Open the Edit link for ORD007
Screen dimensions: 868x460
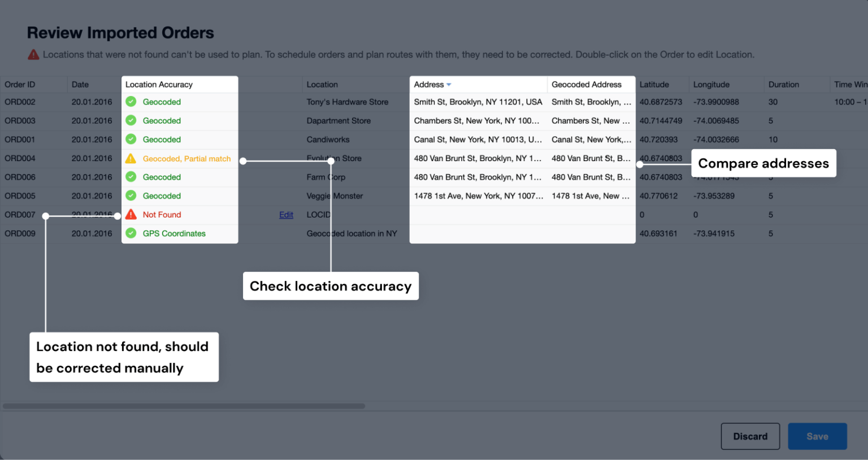coord(286,215)
